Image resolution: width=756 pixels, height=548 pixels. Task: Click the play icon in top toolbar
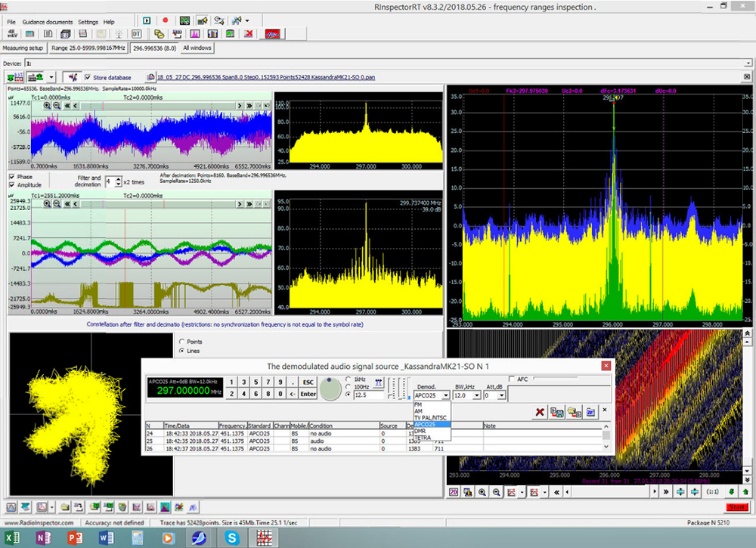click(x=146, y=20)
